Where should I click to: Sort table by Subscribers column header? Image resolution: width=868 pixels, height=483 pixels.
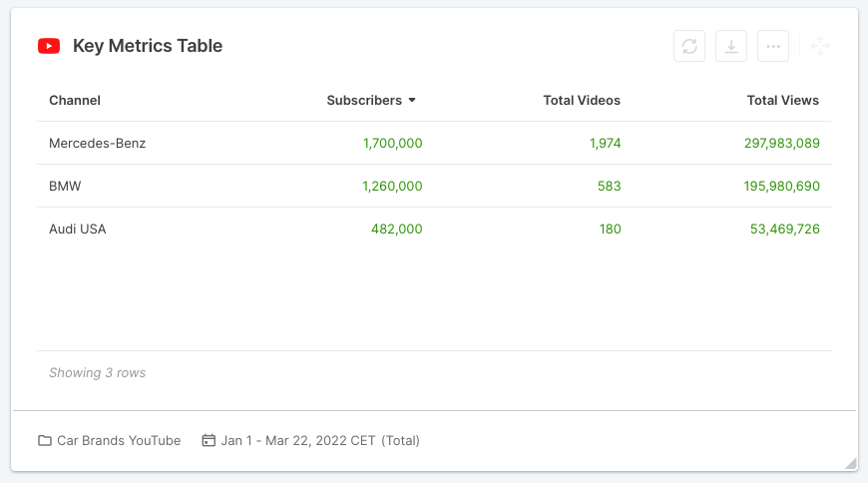tap(364, 100)
